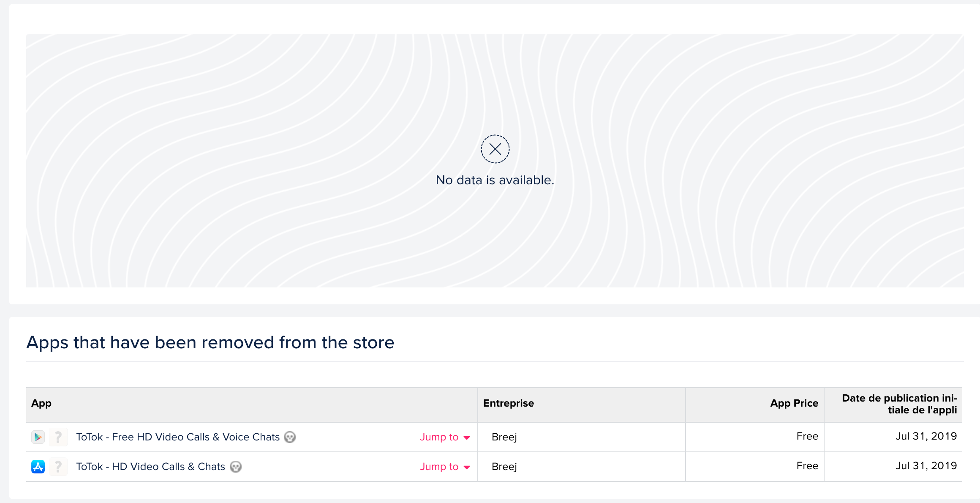Viewport: 980px width, 503px height.
Task: Click Breej company in the first row
Action: pyautogui.click(x=504, y=437)
